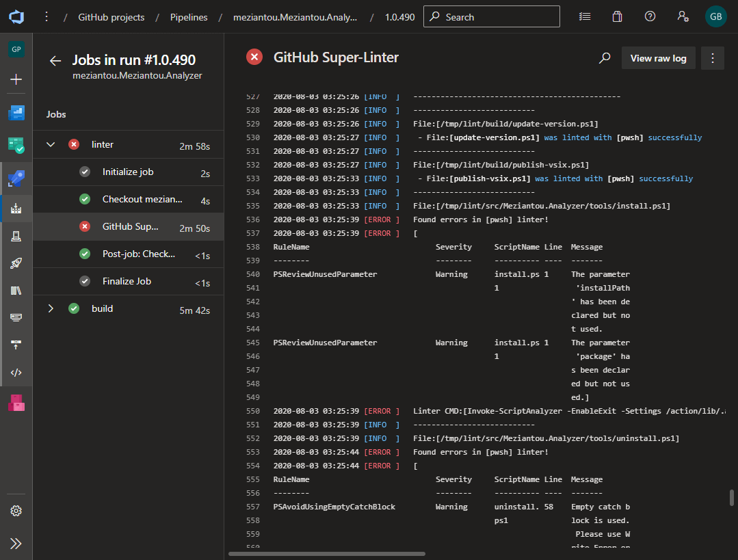This screenshot has width=738, height=560.
Task: Click the Releases rocket icon
Action: point(16,263)
